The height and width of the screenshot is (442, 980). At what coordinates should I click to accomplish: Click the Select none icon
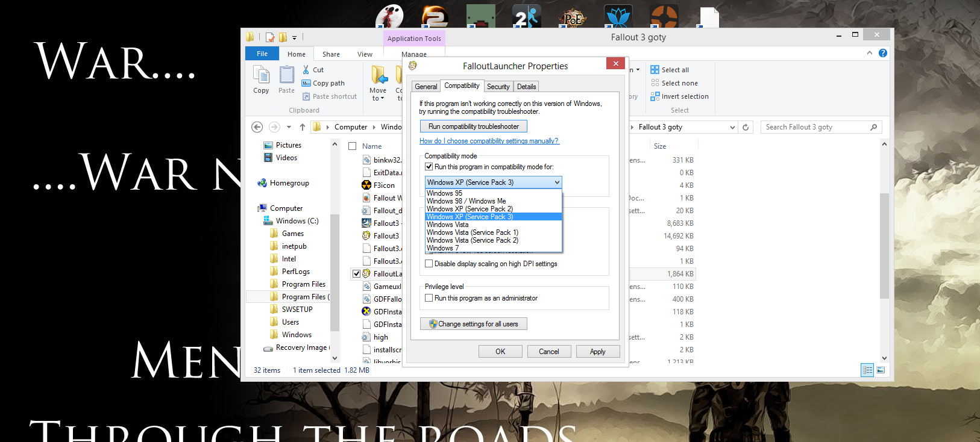click(655, 83)
